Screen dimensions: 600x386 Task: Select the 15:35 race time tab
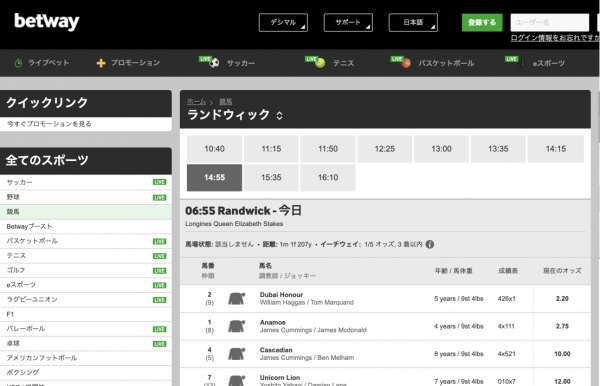click(271, 178)
